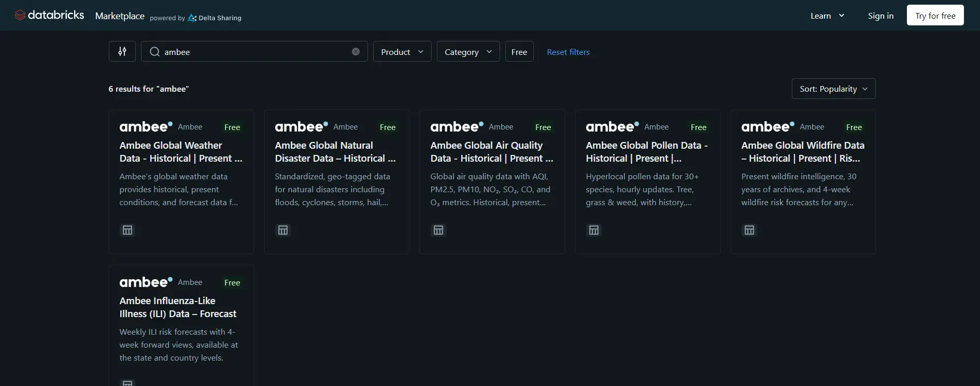This screenshot has width=980, height=386.
Task: Focus the ambee search field
Action: 254,51
